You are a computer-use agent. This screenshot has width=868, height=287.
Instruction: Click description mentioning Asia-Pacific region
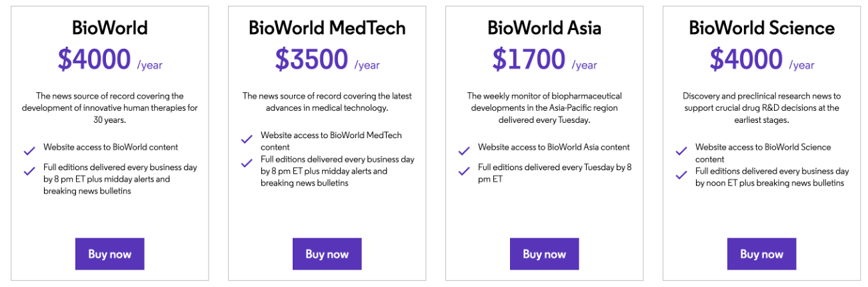coord(544,108)
